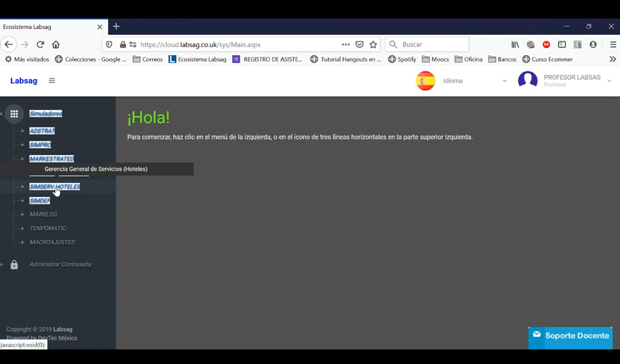Expand the TENPOMATIC tree node
620x364 pixels.
point(22,228)
